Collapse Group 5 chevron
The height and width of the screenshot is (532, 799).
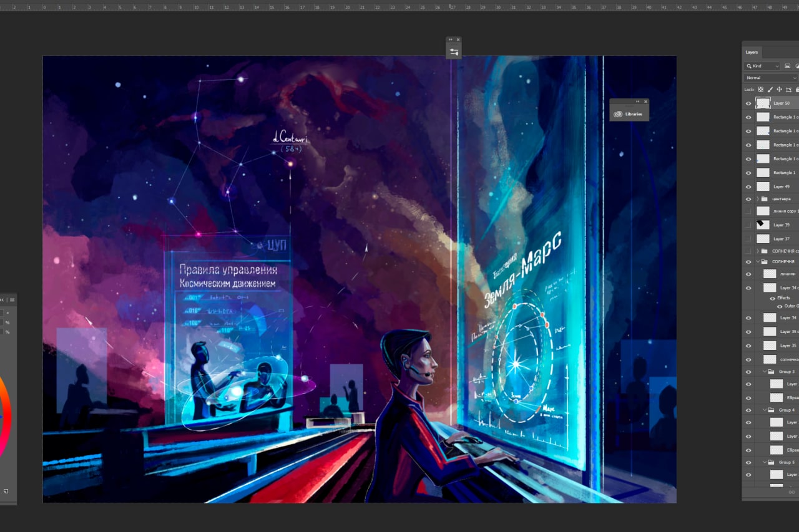click(x=765, y=462)
